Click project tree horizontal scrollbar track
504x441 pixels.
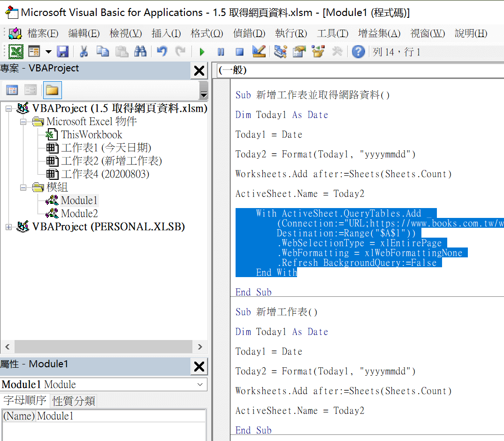[x=104, y=347]
